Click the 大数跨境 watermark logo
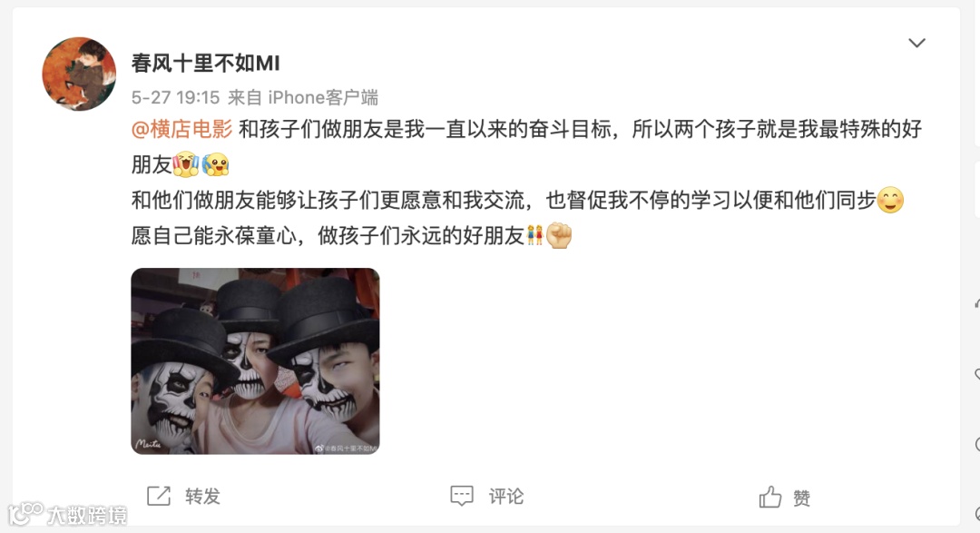The width and height of the screenshot is (980, 533). pos(67,514)
